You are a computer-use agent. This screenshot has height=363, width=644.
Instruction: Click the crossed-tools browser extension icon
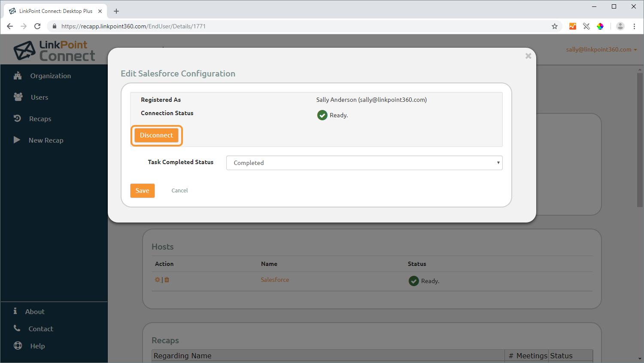586,26
